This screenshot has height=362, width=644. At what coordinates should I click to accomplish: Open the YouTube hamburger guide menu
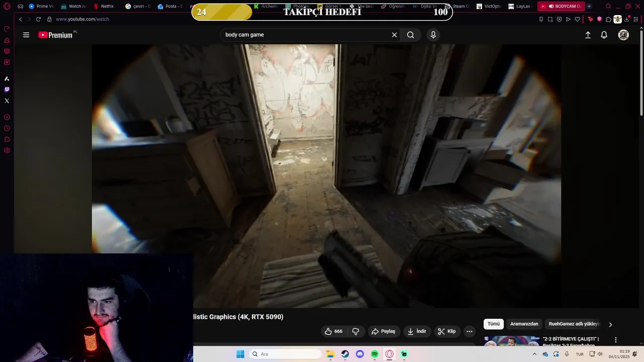tap(26, 35)
